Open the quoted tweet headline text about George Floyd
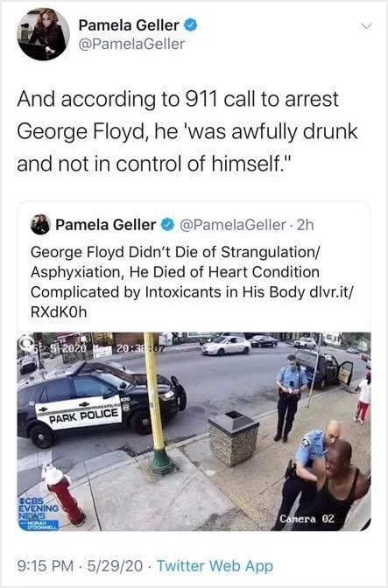388x588 pixels. pos(192,282)
